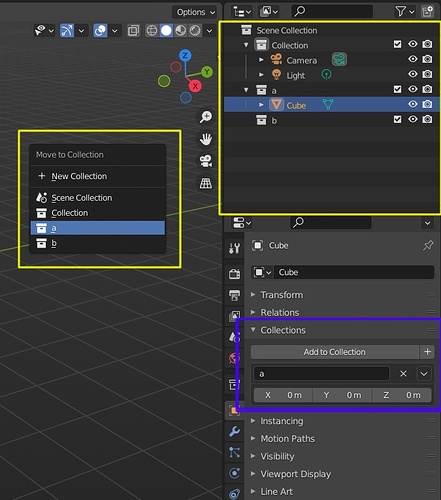Switch perspective/orthographic grid icon
Viewport: 441px width, 500px height.
pos(206,183)
